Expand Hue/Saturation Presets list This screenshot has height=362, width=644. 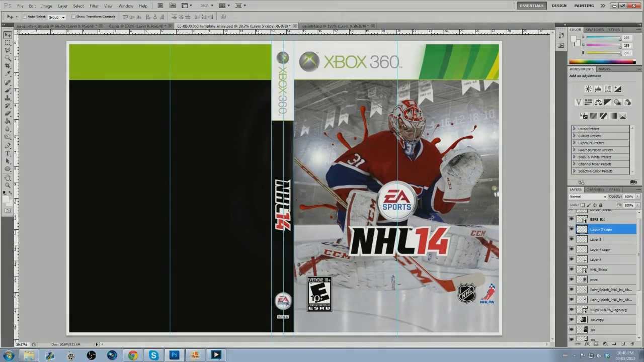[x=575, y=150]
